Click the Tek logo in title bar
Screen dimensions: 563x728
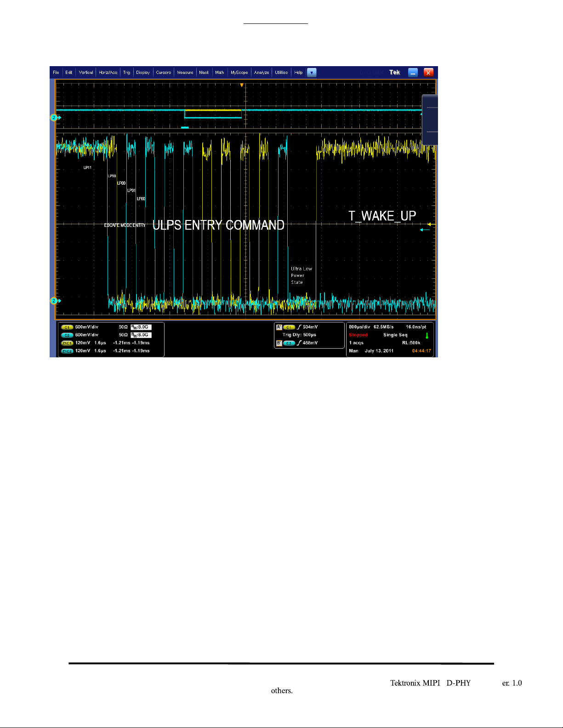(x=394, y=72)
